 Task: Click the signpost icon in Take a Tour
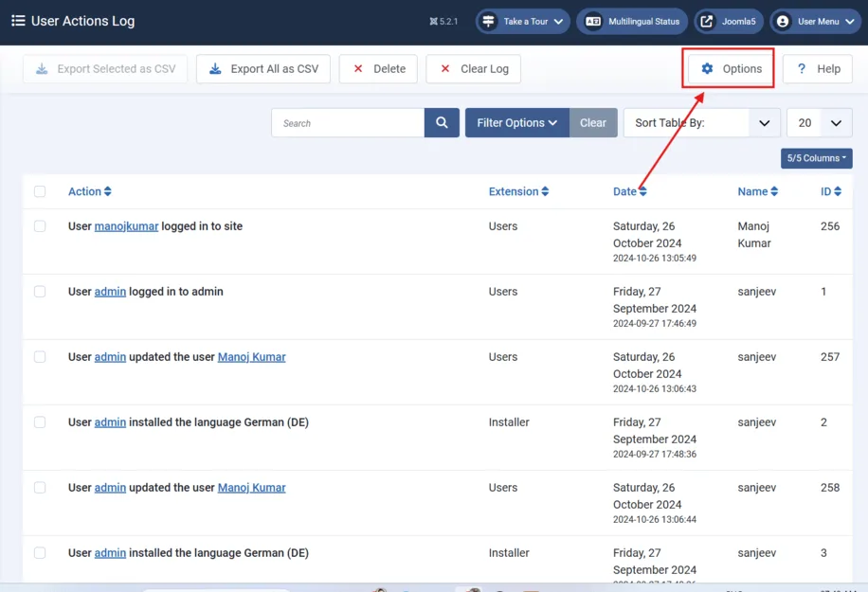pos(488,22)
